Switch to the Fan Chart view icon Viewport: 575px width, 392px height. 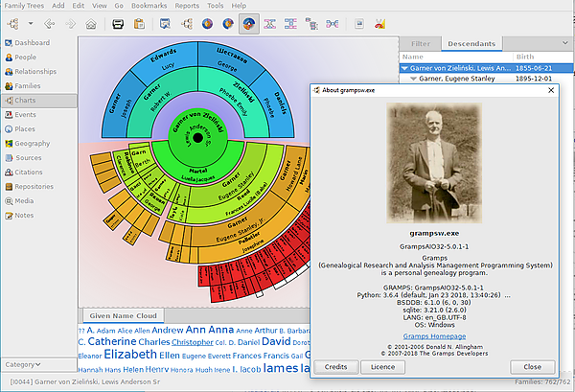tap(207, 24)
